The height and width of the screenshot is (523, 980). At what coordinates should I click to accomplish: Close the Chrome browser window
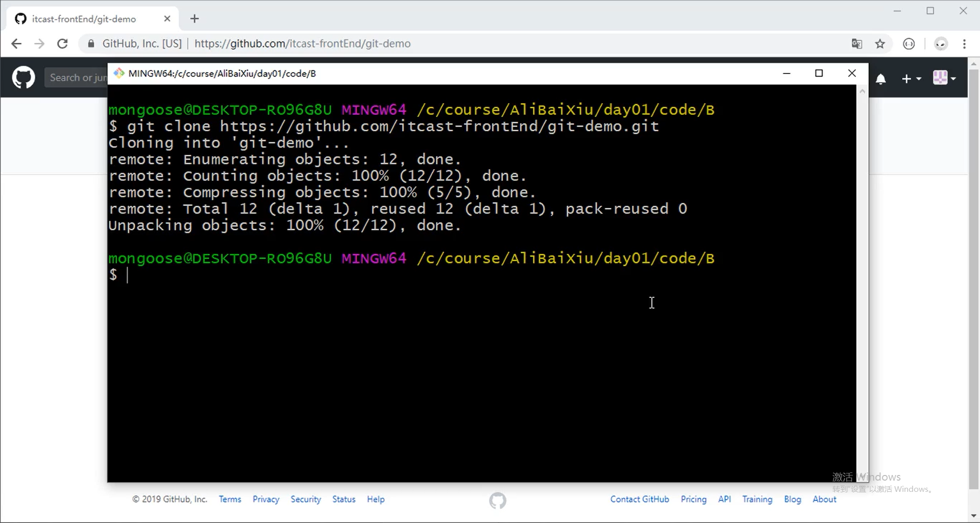[963, 11]
